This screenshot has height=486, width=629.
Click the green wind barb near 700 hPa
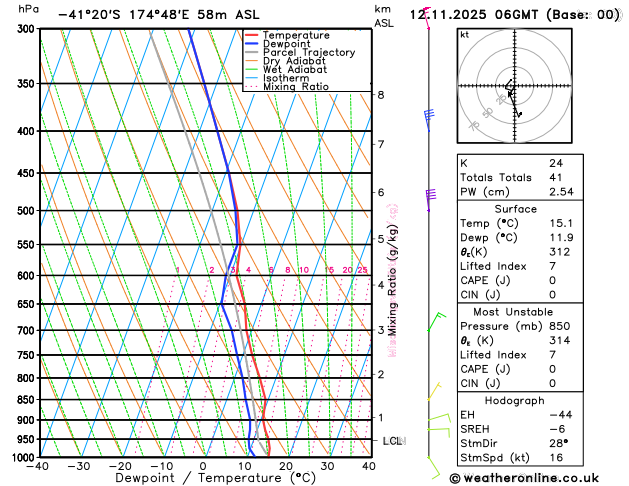click(436, 322)
